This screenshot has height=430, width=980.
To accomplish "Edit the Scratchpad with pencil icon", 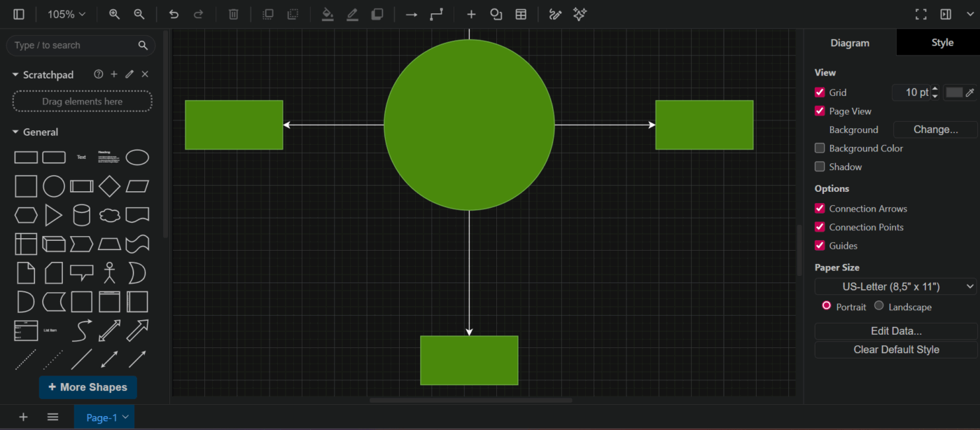I will 129,74.
